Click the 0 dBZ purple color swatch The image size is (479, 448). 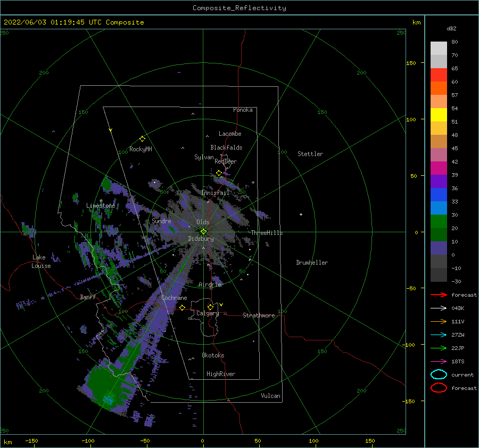pos(439,248)
